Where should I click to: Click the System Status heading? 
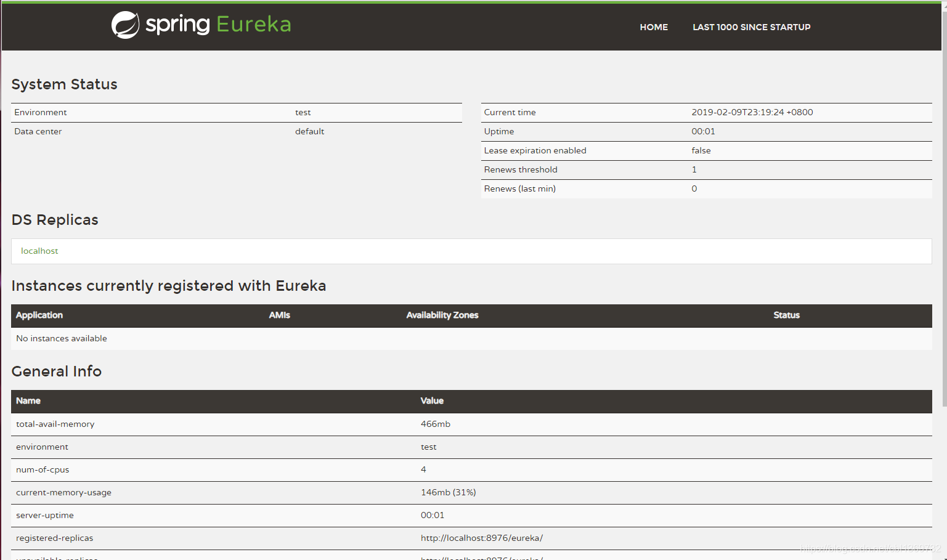[64, 84]
